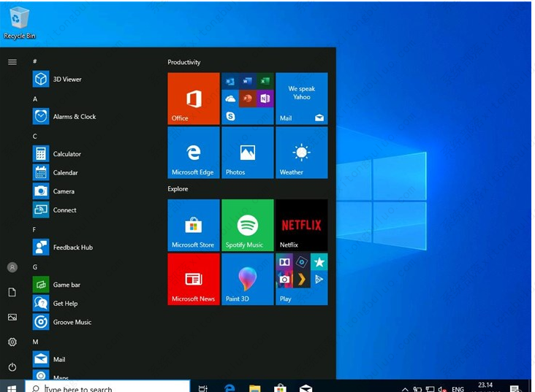Screen dimensions: 535x392
Task: Open the Netflix tile
Action: [301, 225]
